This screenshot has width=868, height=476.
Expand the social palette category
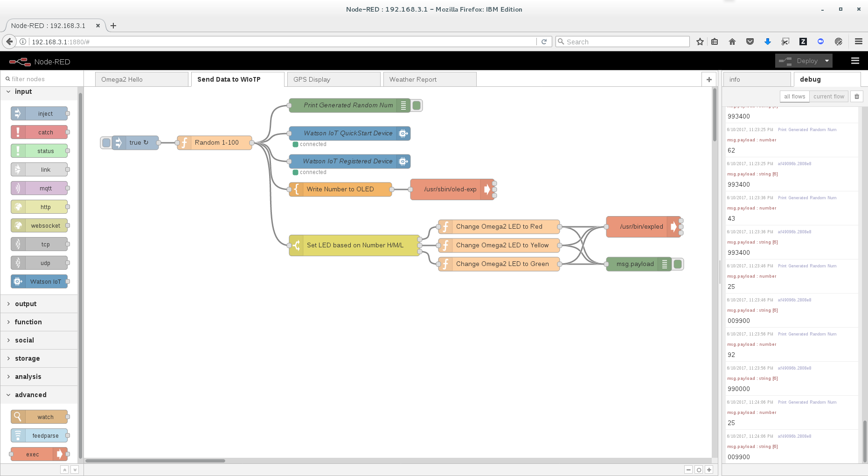coord(39,340)
